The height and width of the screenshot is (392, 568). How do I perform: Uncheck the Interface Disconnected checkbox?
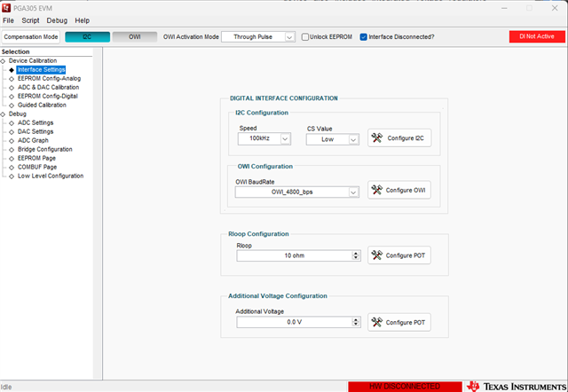(363, 37)
